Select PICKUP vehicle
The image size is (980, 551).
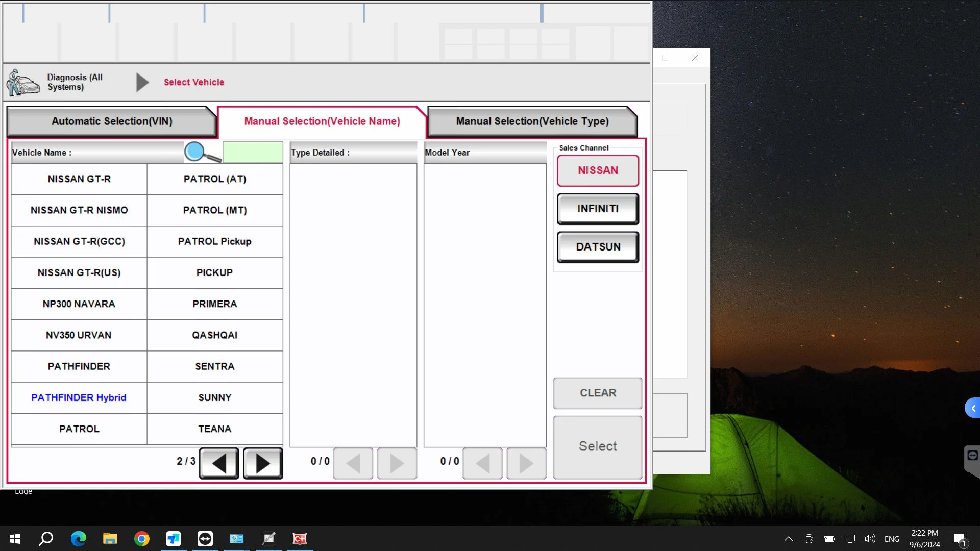coord(215,272)
